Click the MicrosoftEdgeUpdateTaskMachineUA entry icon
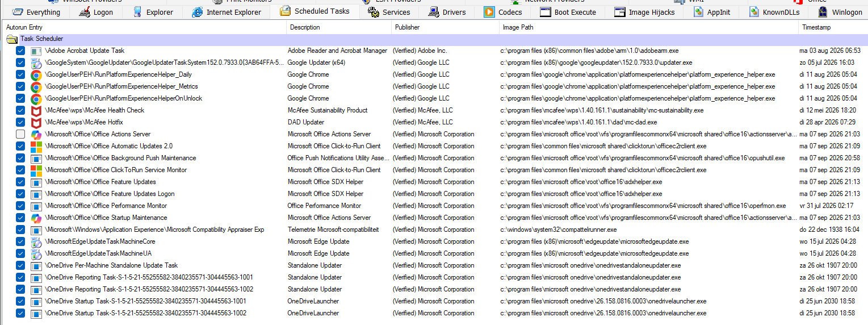 click(36, 254)
